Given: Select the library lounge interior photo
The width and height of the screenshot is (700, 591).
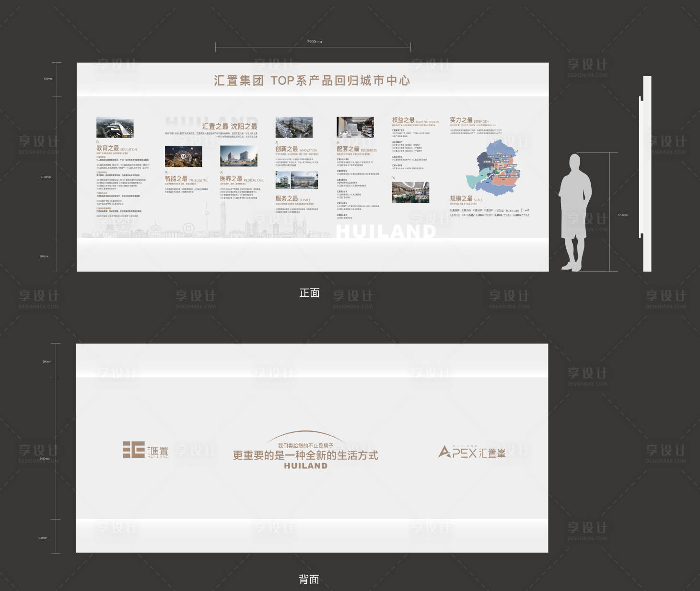Looking at the screenshot, I should [x=410, y=192].
